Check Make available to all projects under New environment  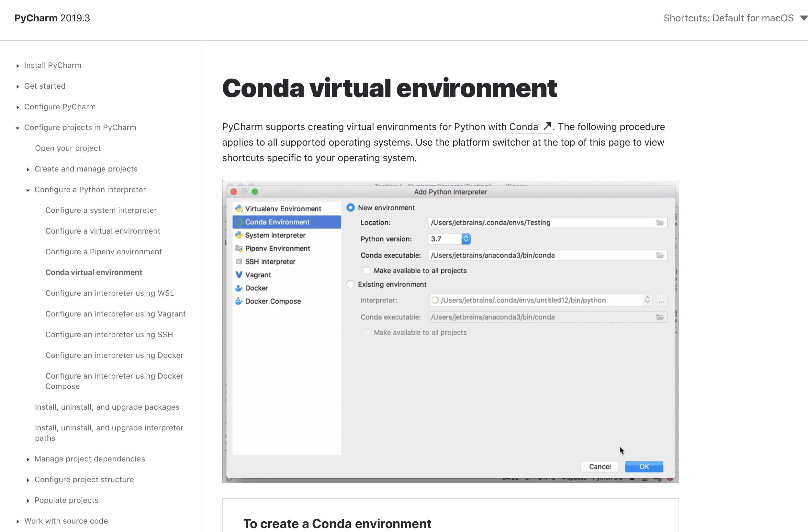[366, 271]
